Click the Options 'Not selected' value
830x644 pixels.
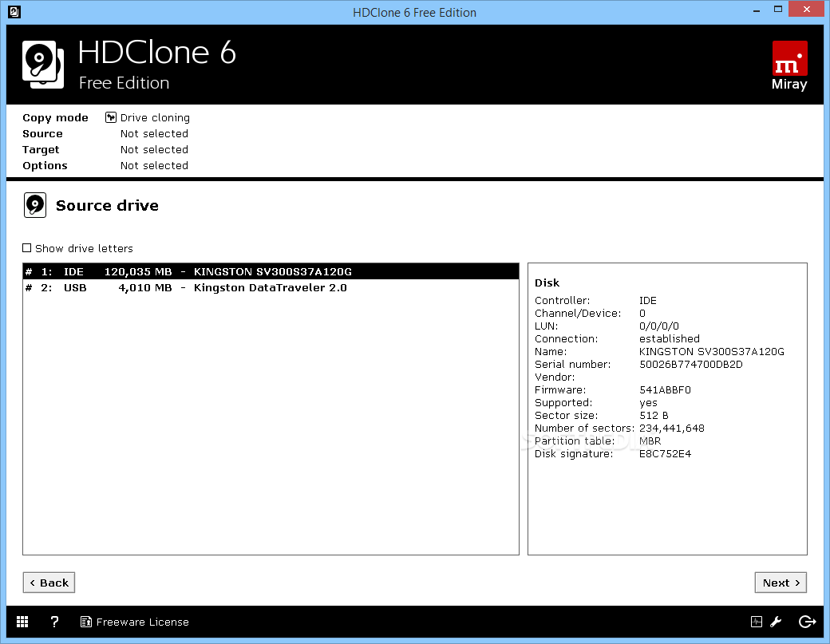pos(154,166)
